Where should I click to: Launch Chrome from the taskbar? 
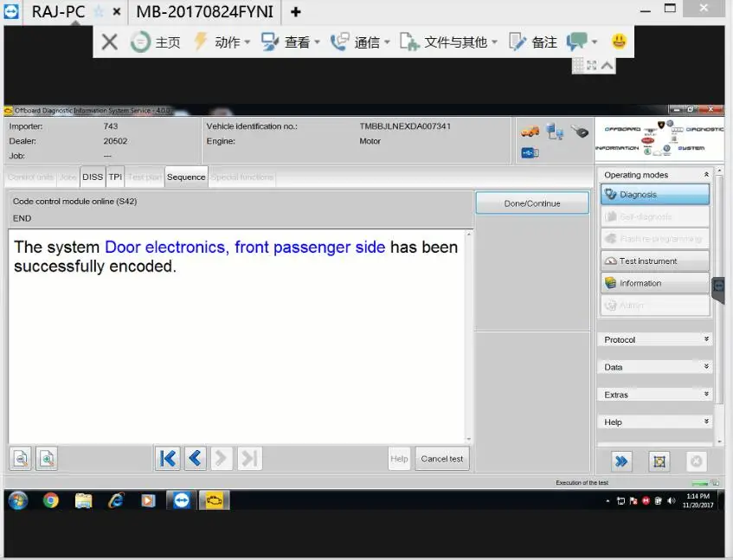pyautogui.click(x=50, y=500)
